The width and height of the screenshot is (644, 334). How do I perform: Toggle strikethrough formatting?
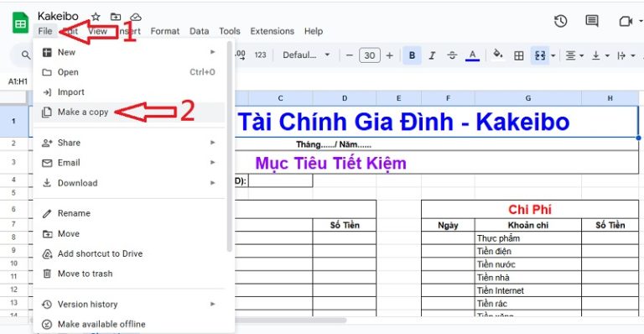point(452,55)
